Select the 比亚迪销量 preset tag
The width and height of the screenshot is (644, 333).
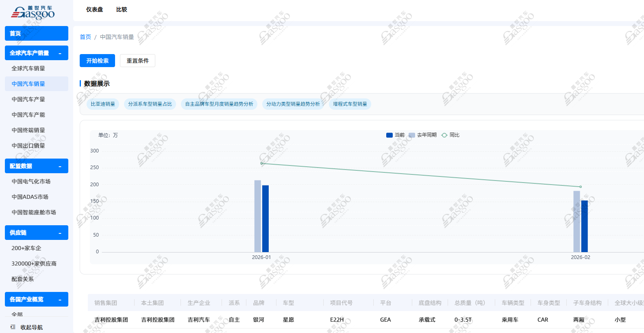(103, 104)
